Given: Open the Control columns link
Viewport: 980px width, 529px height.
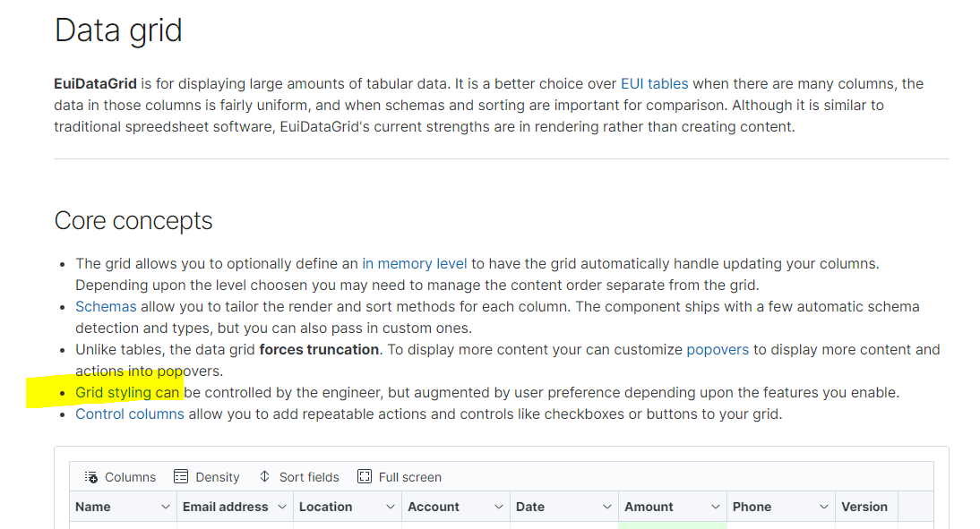Looking at the screenshot, I should [x=129, y=414].
